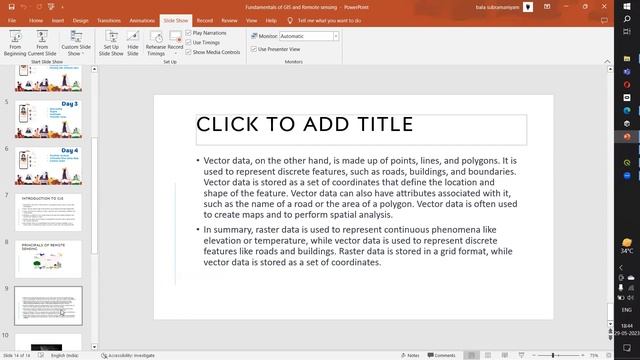Click the user account name in title bar

(x=497, y=7)
